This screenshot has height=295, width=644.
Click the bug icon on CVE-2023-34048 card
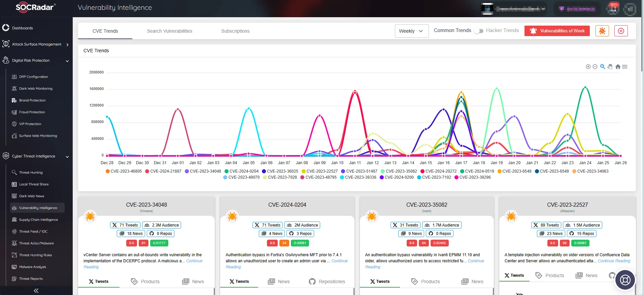point(90,216)
